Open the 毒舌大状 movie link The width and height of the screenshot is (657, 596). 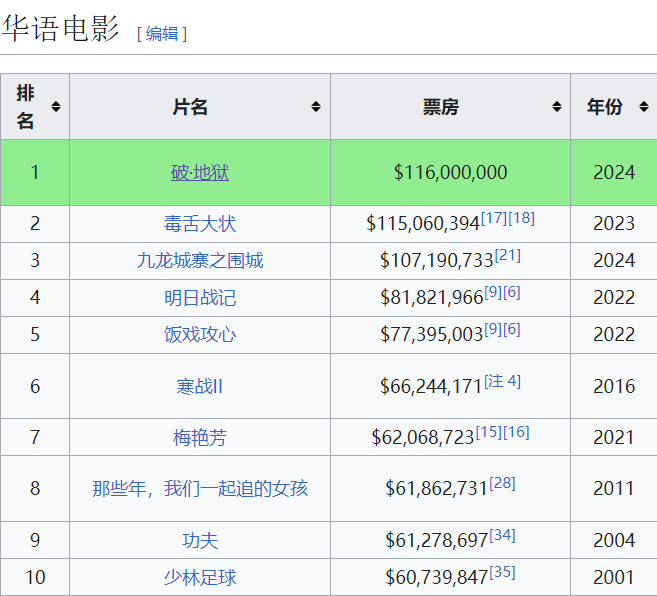(200, 223)
